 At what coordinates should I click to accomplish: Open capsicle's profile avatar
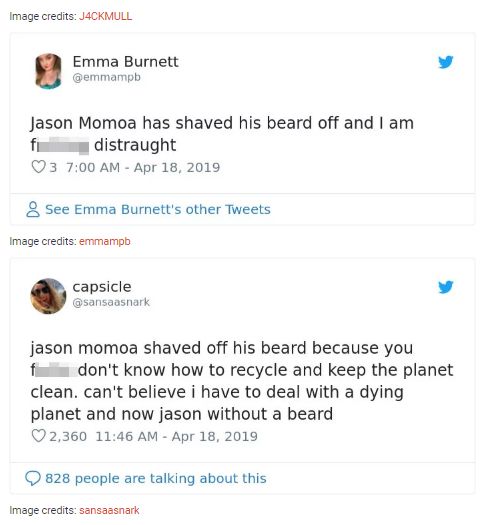click(48, 296)
